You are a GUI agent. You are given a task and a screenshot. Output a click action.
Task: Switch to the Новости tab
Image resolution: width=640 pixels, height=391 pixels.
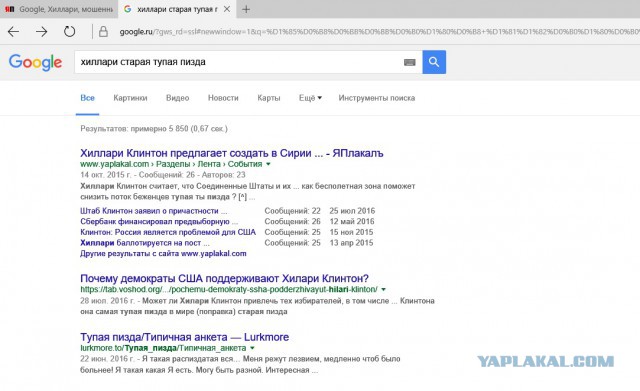[x=223, y=98]
